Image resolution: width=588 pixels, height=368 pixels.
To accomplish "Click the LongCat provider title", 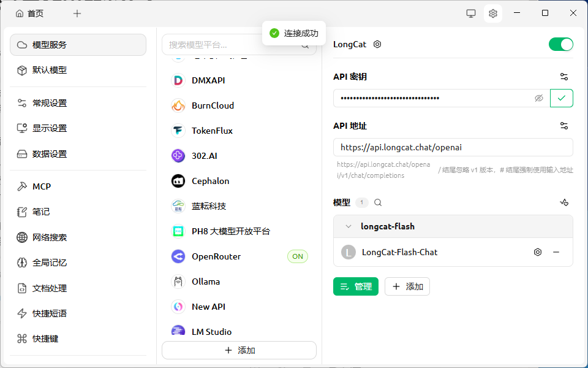I will pos(350,44).
